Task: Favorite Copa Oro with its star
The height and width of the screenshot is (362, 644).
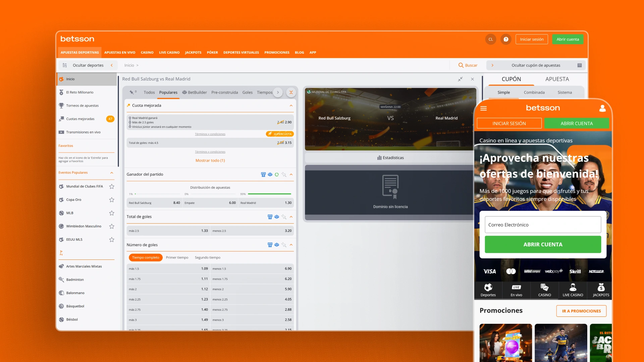Action: point(112,200)
